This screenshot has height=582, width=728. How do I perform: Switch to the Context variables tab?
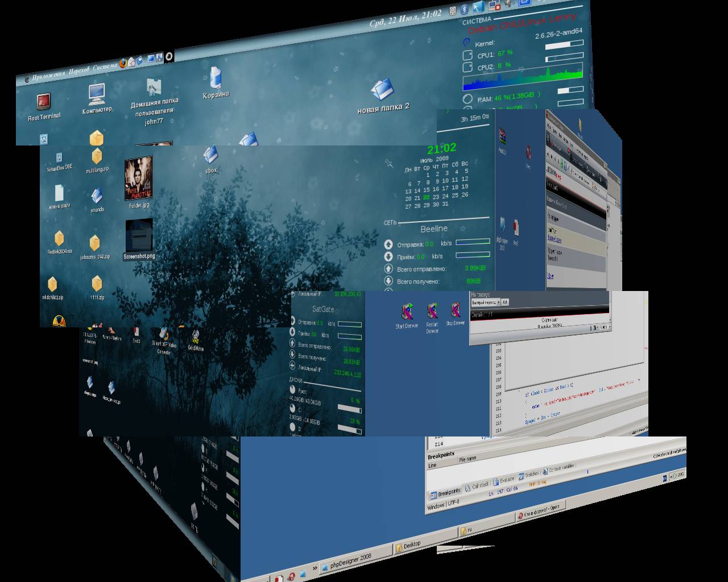pyautogui.click(x=559, y=468)
